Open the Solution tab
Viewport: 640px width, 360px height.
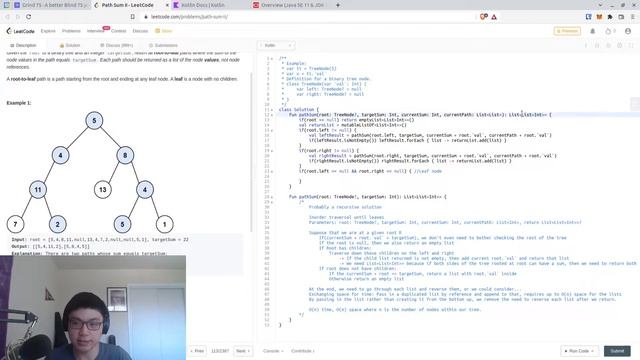(70, 45)
